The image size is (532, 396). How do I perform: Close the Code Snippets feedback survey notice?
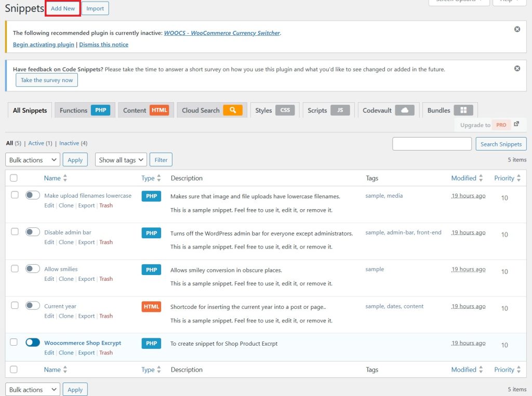[x=517, y=69]
